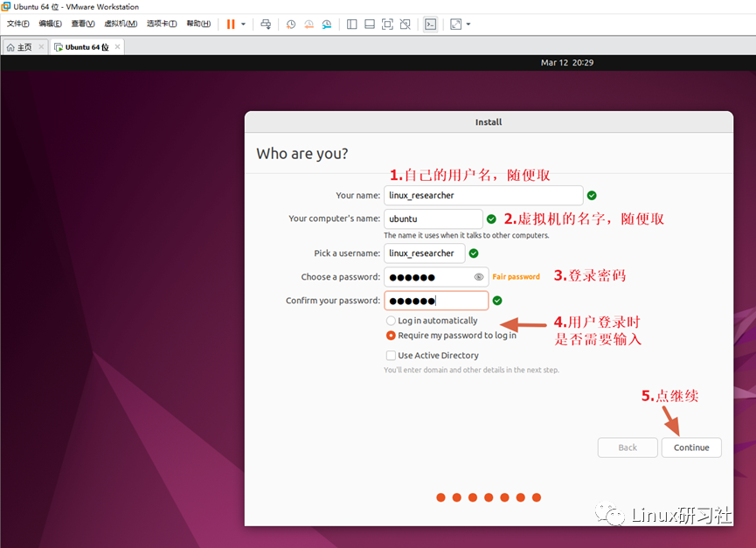Image resolution: width=756 pixels, height=548 pixels.
Task: Close the Ubuntu 64 位 tab
Action: [x=118, y=46]
